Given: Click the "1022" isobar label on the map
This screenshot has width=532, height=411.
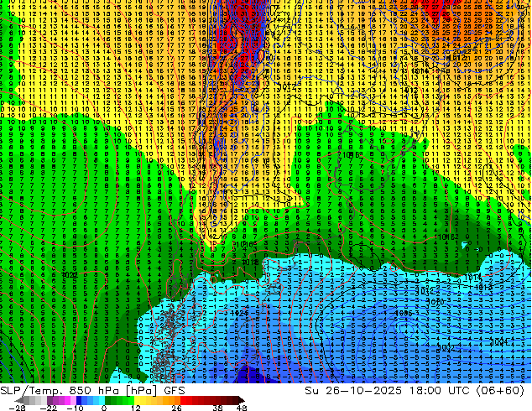Looking at the screenshot, I should tap(70, 275).
